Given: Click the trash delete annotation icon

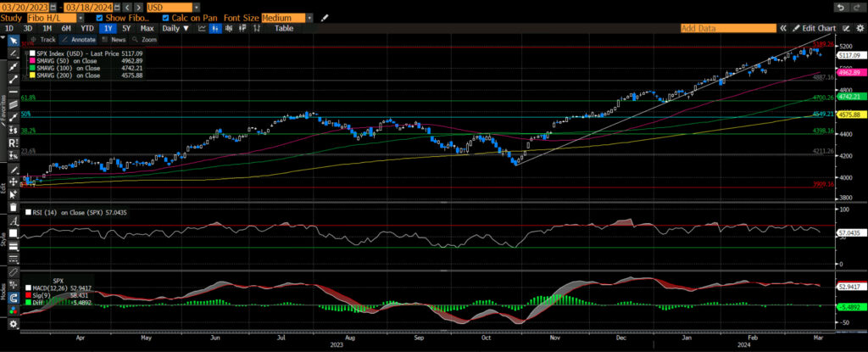Looking at the screenshot, I should tap(13, 207).
